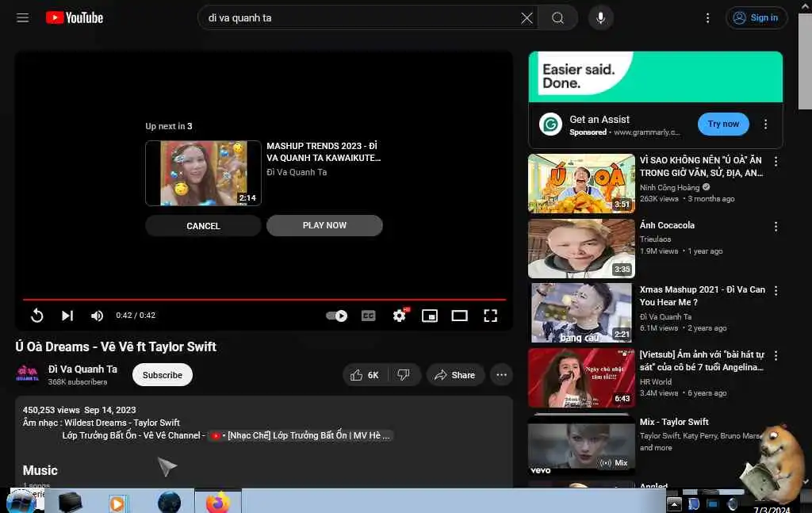812x513 pixels.
Task: Click the network icon in system tray
Action: click(x=713, y=503)
